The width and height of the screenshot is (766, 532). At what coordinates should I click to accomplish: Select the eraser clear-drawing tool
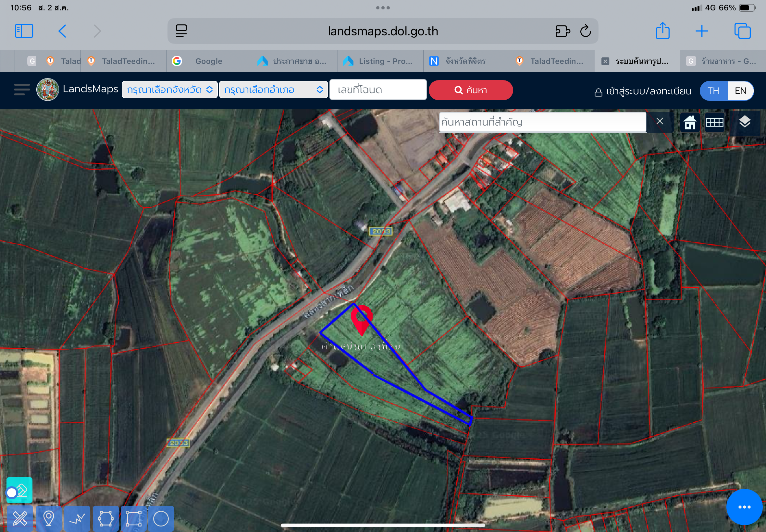coord(20,490)
